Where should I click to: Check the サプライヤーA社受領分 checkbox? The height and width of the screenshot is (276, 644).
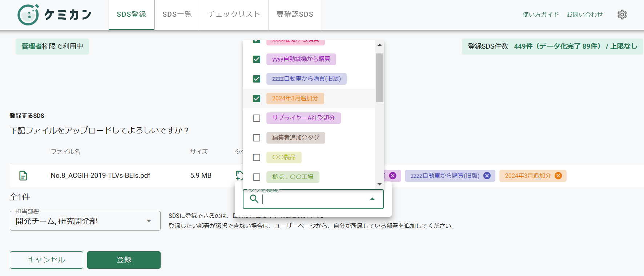(x=257, y=118)
